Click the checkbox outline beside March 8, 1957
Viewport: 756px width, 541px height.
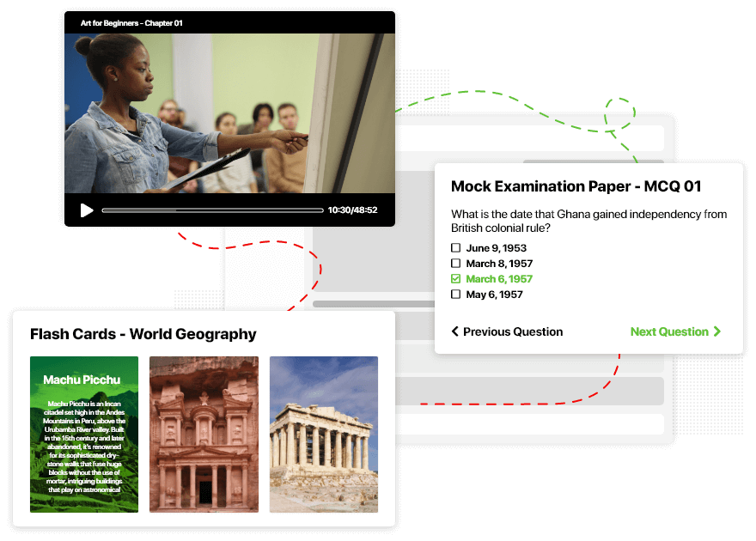[455, 263]
